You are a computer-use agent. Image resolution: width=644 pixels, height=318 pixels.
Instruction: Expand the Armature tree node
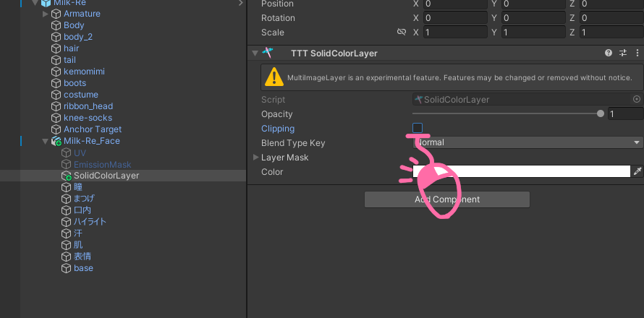coord(46,14)
